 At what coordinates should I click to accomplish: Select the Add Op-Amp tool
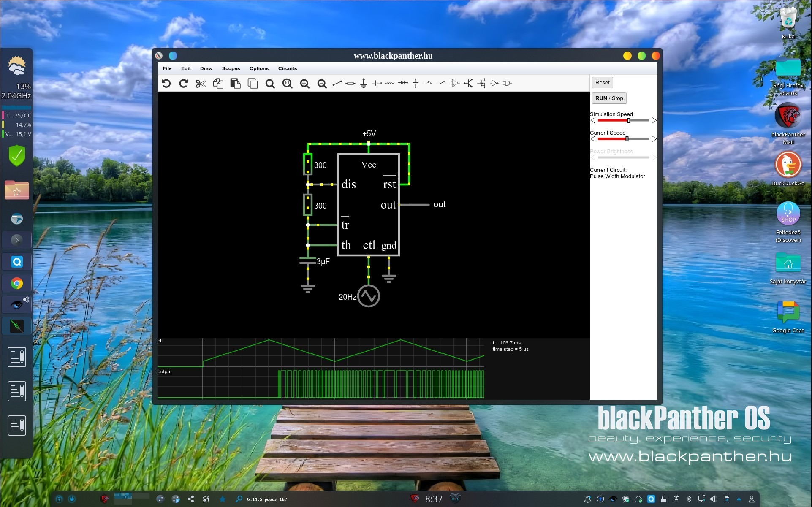coord(455,84)
